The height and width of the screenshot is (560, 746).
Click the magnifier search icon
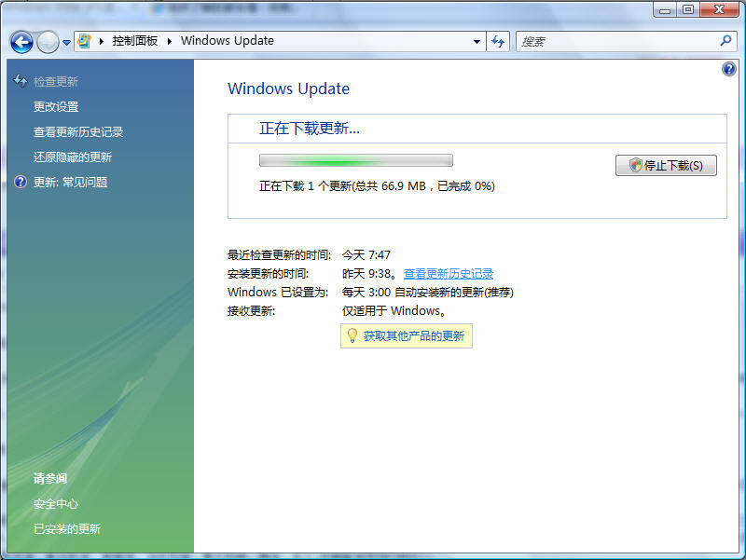point(726,41)
